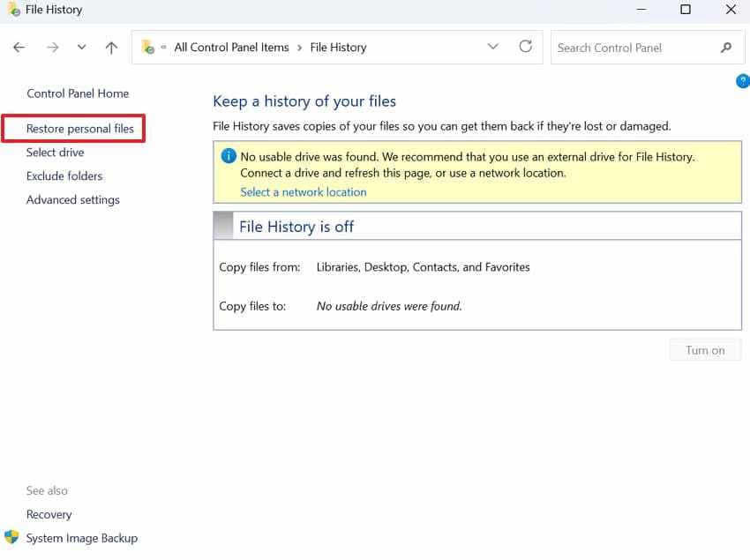Click the File History address bar icon
The width and height of the screenshot is (750, 560).
click(148, 47)
